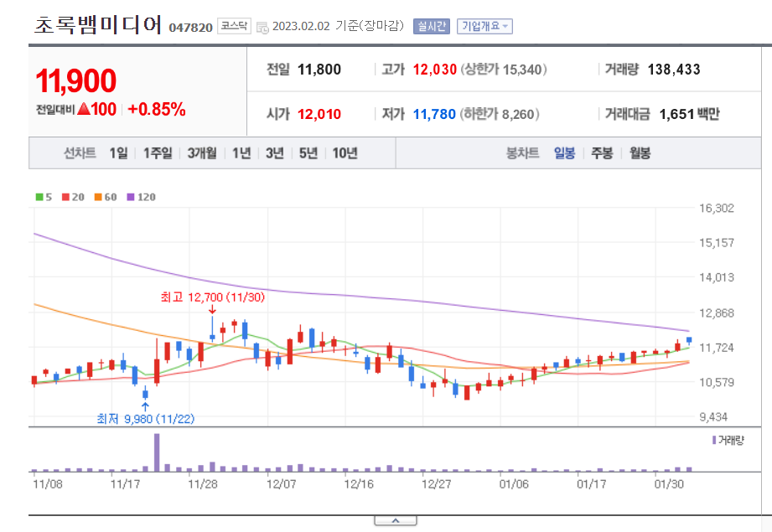Click the 저가 value 11,780
Image resolution: width=772 pixels, height=532 pixels.
click(434, 114)
